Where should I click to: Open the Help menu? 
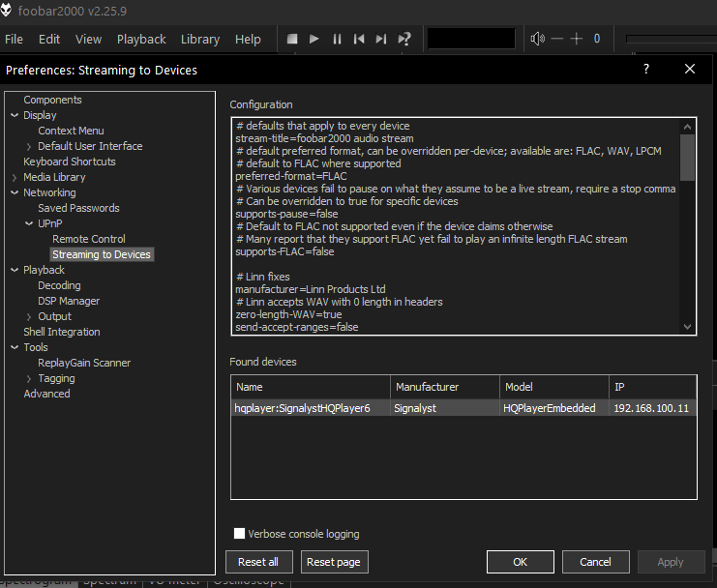[248, 40]
